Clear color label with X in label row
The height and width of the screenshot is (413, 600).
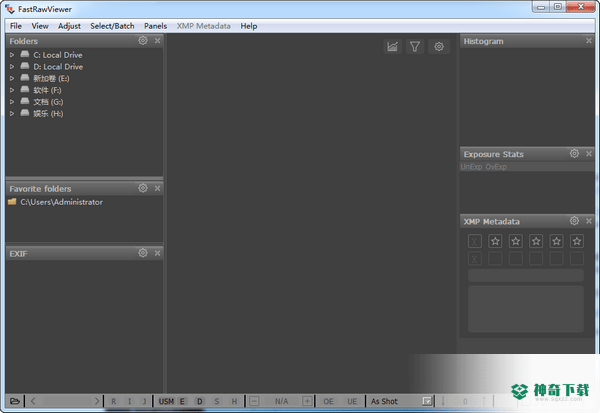coord(474,259)
